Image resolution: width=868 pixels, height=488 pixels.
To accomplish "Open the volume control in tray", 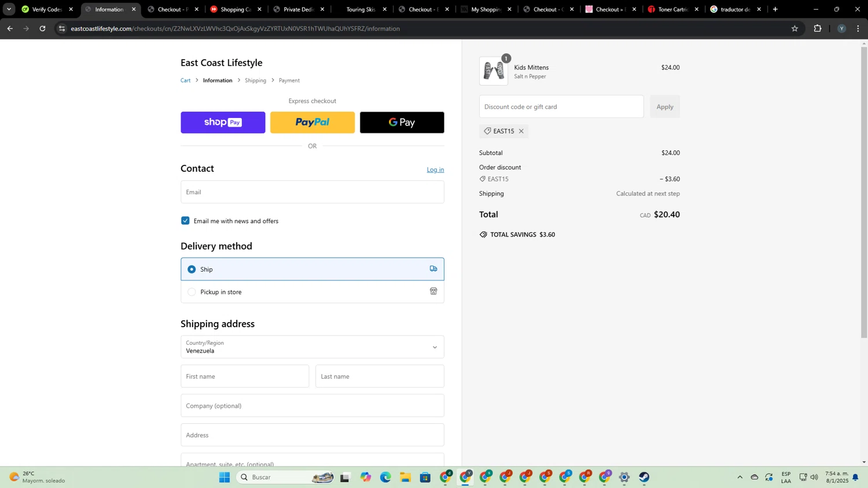I will tap(814, 477).
